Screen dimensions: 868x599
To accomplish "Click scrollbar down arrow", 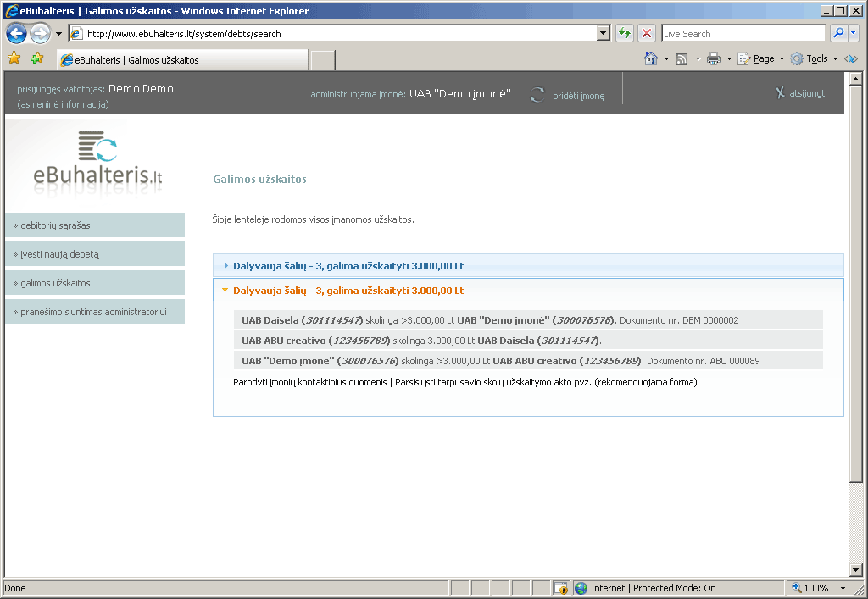I will [855, 569].
